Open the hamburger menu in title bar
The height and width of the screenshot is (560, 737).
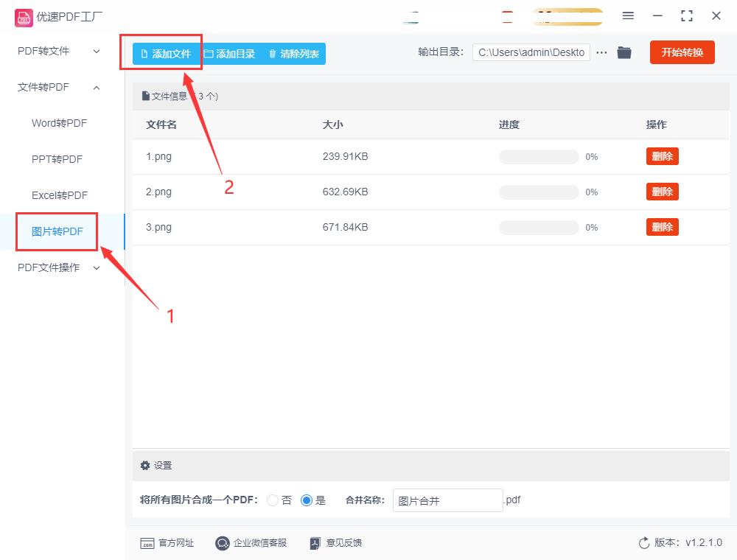tap(629, 15)
